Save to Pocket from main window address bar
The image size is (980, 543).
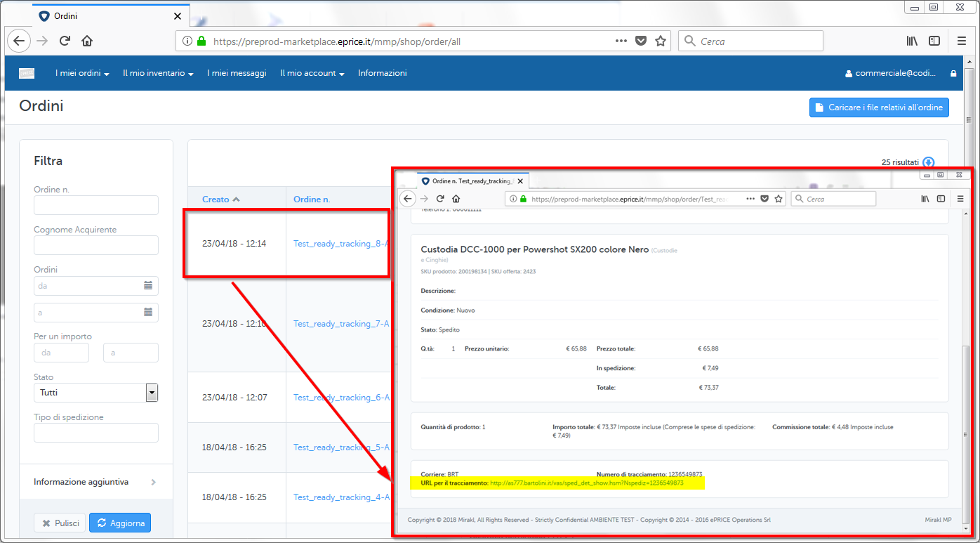[641, 41]
